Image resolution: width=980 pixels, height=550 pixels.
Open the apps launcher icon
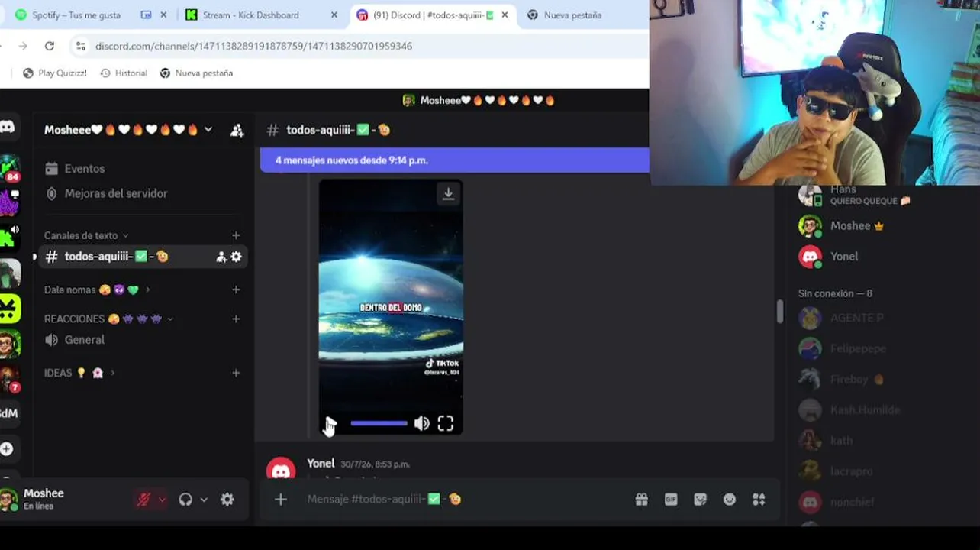pyautogui.click(x=759, y=500)
